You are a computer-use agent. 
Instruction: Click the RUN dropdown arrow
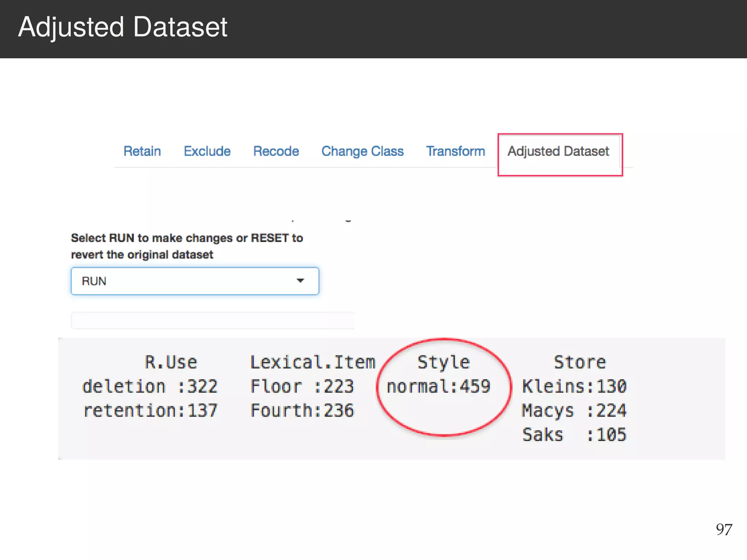click(x=300, y=281)
